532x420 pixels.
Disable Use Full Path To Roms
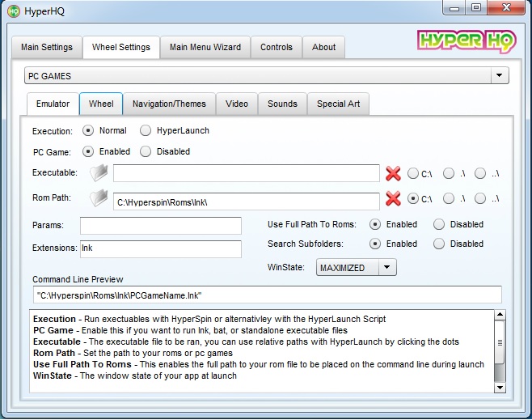[439, 224]
